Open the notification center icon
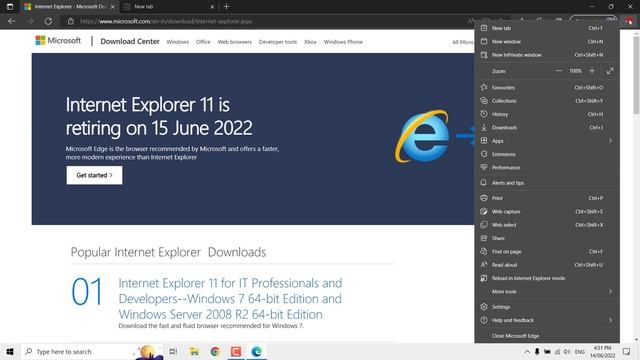The width and height of the screenshot is (640, 360). 627,351
